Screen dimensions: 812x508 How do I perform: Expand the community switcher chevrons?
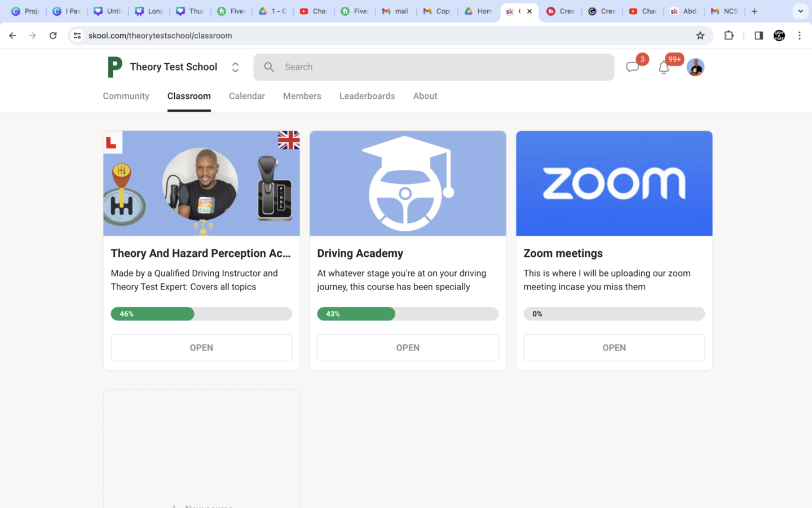235,67
